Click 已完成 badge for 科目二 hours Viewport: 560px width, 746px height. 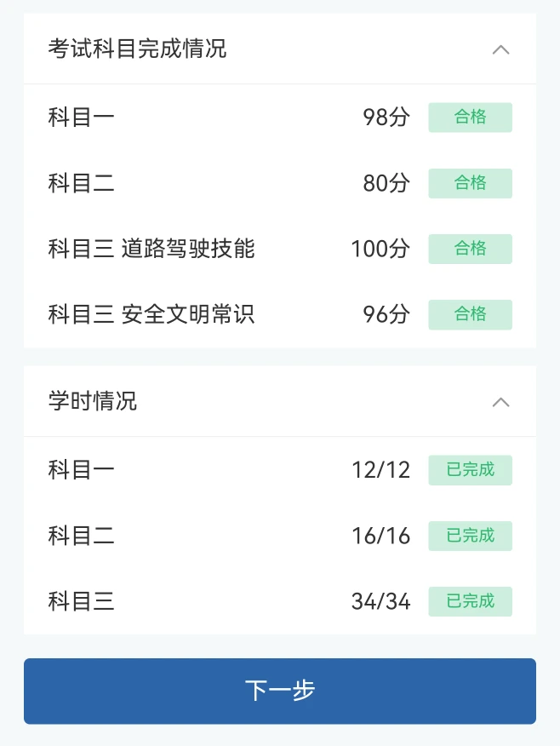470,536
